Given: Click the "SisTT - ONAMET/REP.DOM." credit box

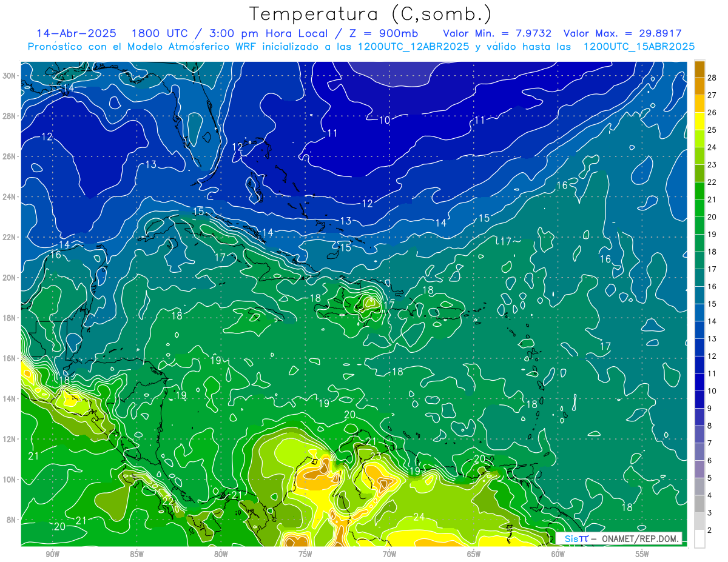Looking at the screenshot, I should click(619, 538).
